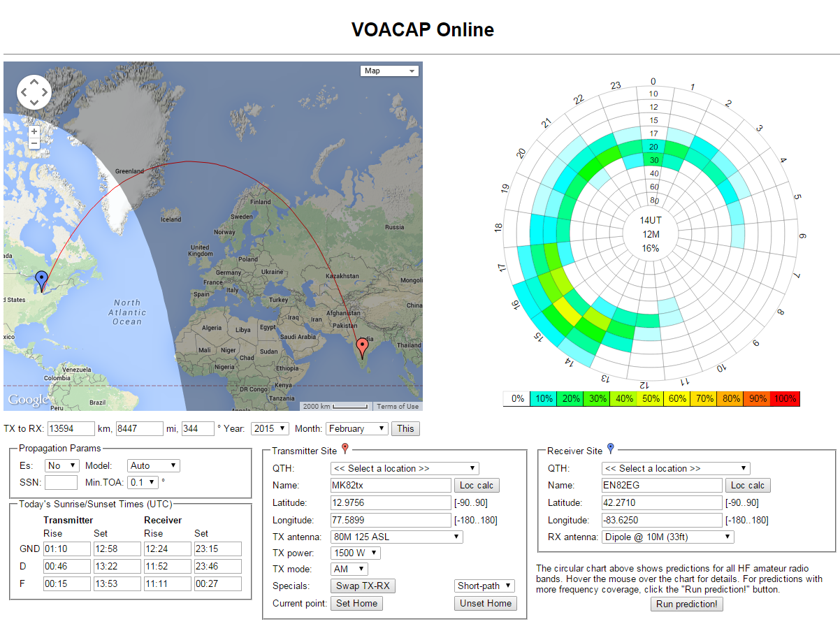This screenshot has width=840, height=624.
Task: Click the GND transmitter set time 12:58
Action: (117, 549)
